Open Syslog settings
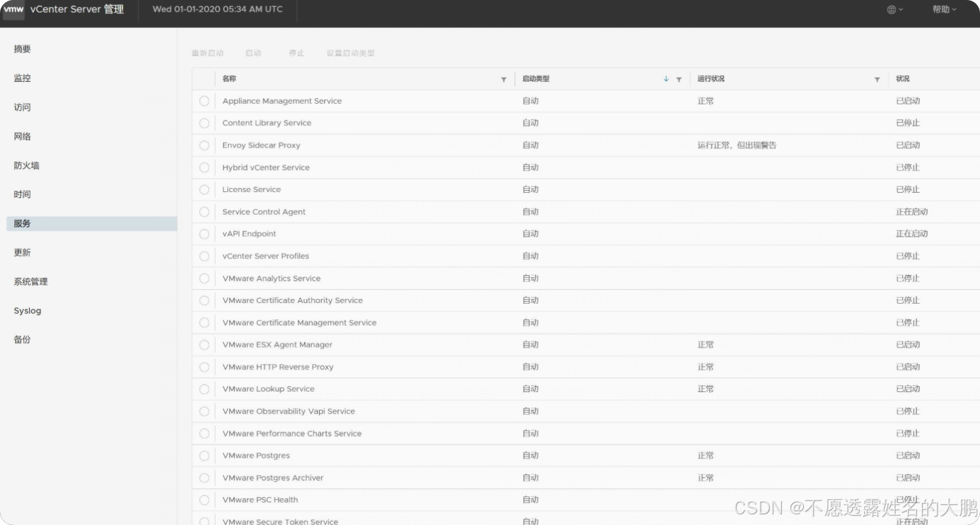980x525 pixels. pos(27,310)
